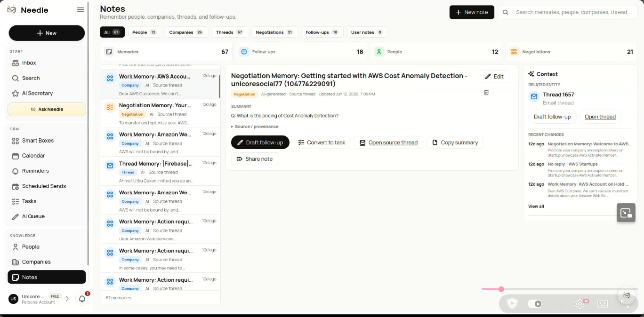
Task: Open the People 12 stat card
Action: pyautogui.click(x=436, y=52)
